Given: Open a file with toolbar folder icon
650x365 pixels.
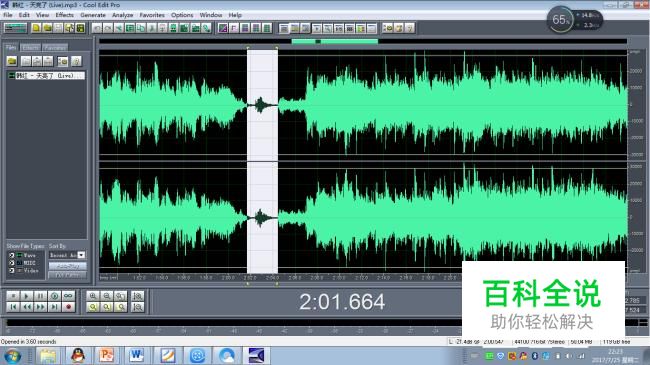Looking at the screenshot, I should pyautogui.click(x=47, y=28).
